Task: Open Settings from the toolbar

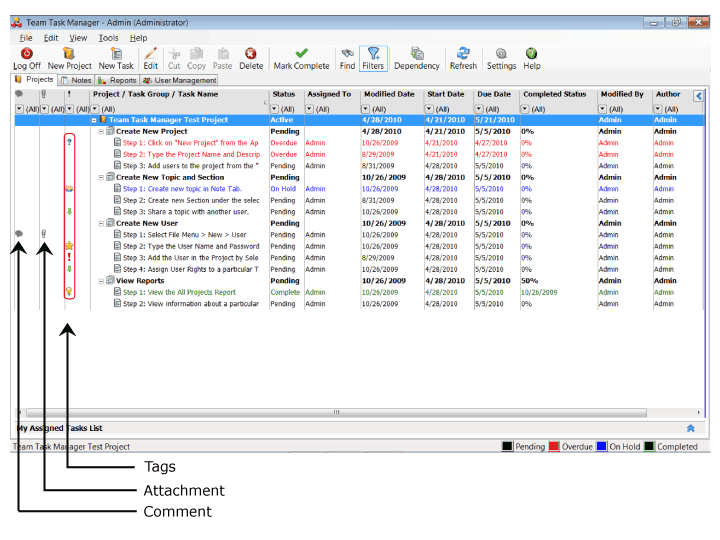Action: (501, 54)
